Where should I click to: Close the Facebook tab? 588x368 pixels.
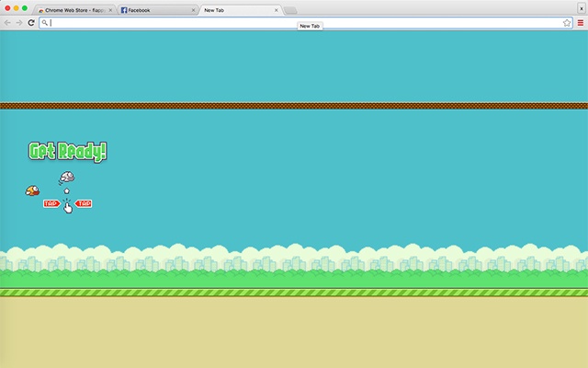pos(193,10)
